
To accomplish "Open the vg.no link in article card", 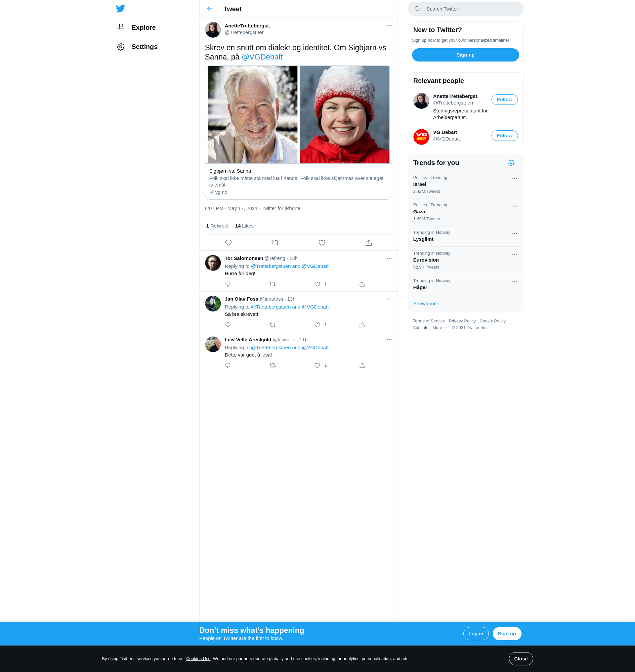I will [x=219, y=192].
